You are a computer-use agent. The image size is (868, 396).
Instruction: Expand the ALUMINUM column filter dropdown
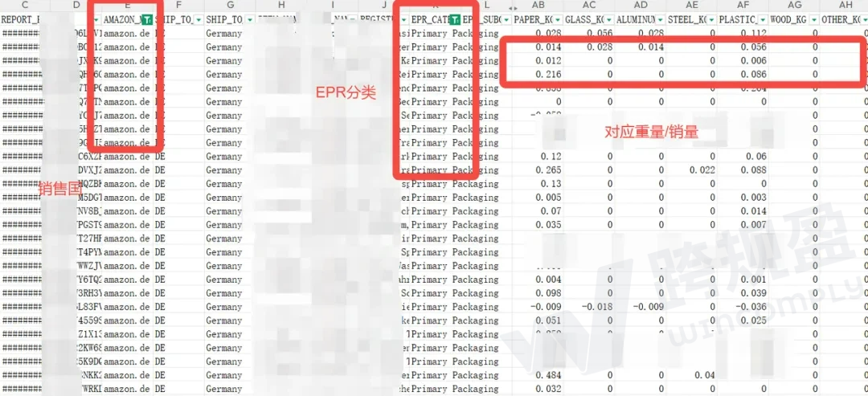tap(660, 20)
